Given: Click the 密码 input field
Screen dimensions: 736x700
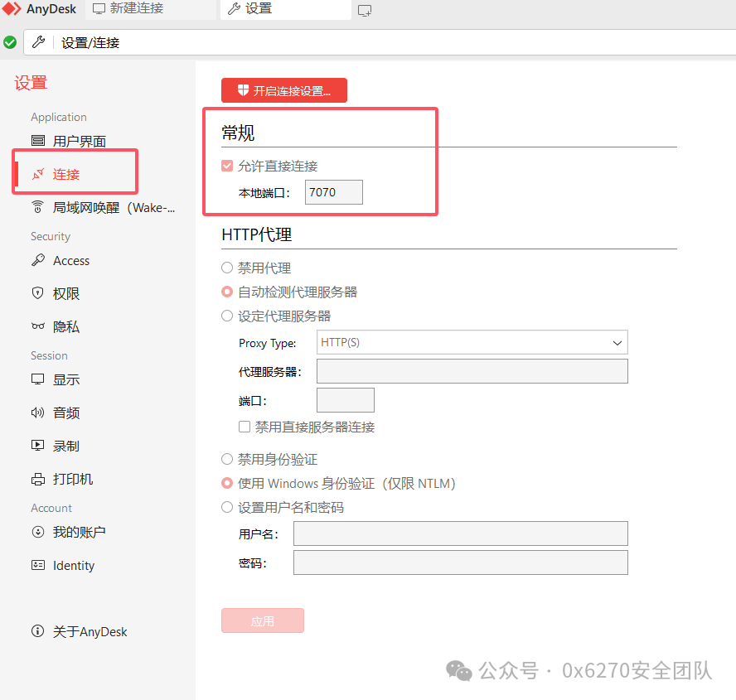Looking at the screenshot, I should click(x=461, y=562).
